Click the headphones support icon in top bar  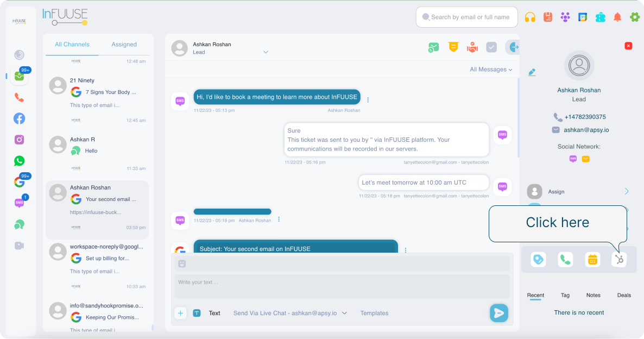tap(530, 17)
